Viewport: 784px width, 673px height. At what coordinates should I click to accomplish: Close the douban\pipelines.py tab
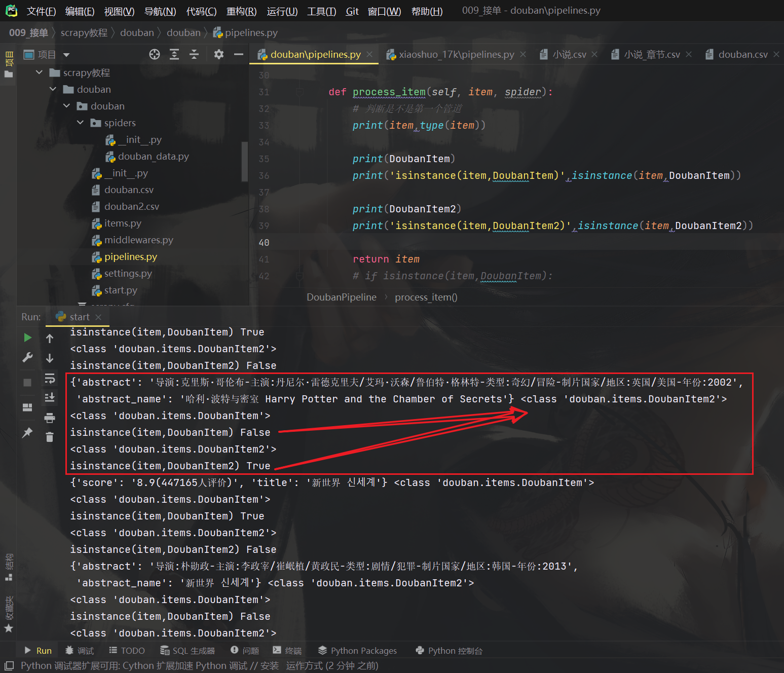click(369, 54)
